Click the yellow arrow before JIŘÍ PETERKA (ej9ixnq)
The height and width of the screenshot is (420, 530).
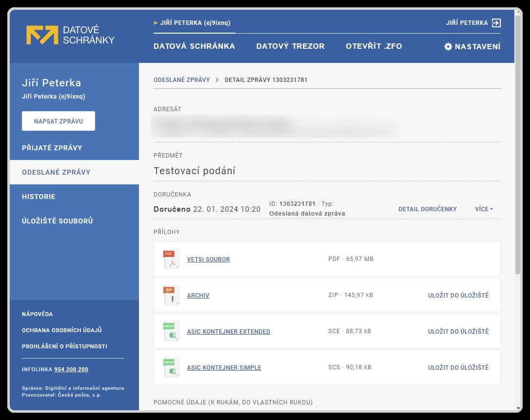pos(156,22)
